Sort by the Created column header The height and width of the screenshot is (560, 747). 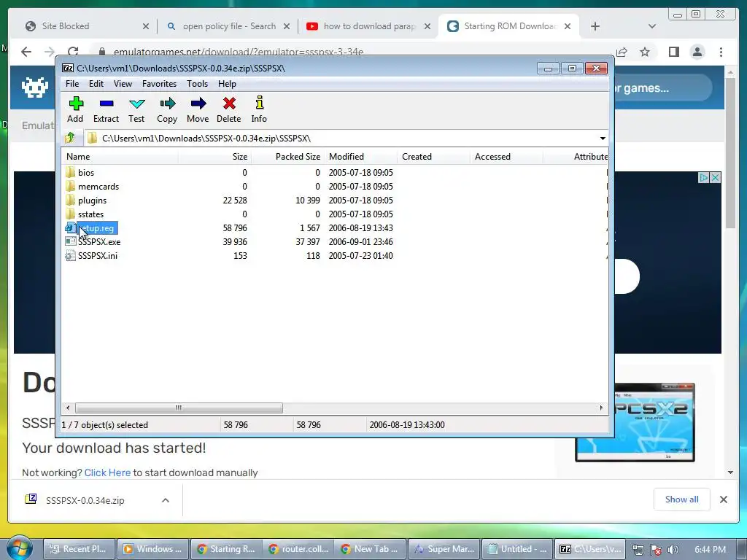433,157
